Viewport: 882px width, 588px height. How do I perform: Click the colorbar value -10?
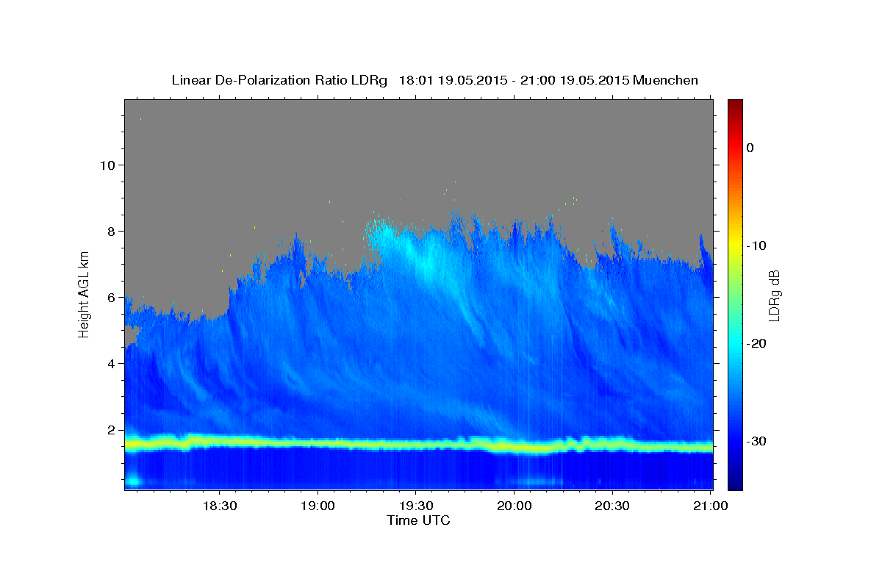757,245
